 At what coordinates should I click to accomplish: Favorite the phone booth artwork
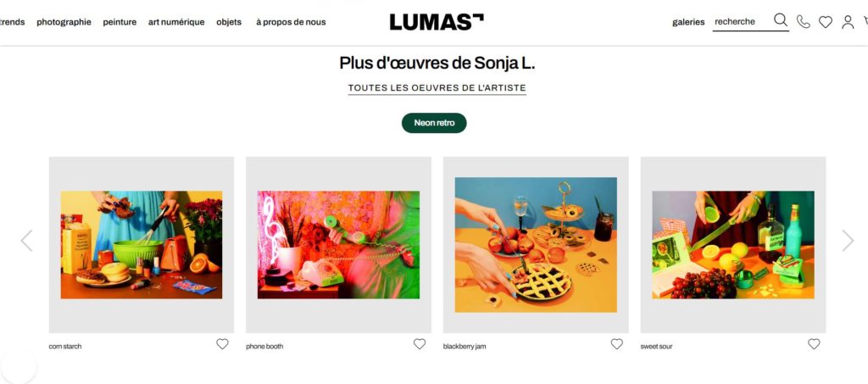pos(420,344)
